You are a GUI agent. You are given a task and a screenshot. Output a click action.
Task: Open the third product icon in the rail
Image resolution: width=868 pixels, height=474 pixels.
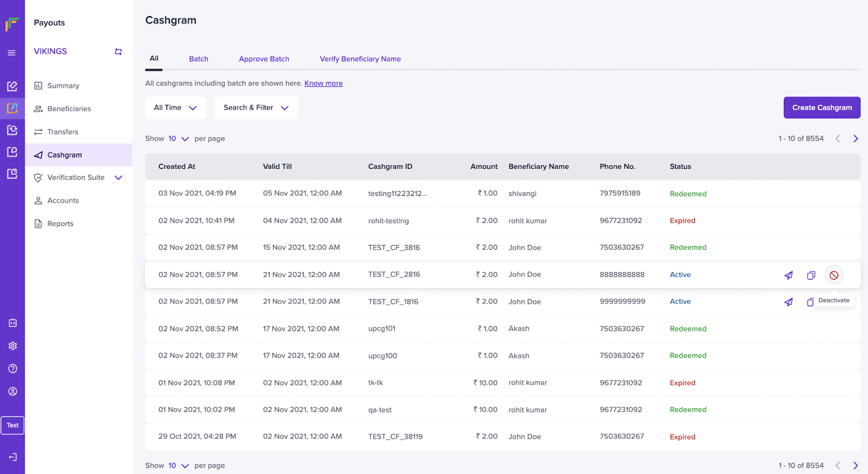[x=12, y=130]
